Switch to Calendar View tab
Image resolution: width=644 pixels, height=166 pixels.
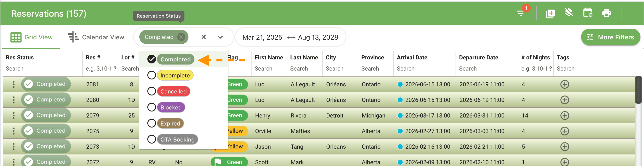click(96, 37)
